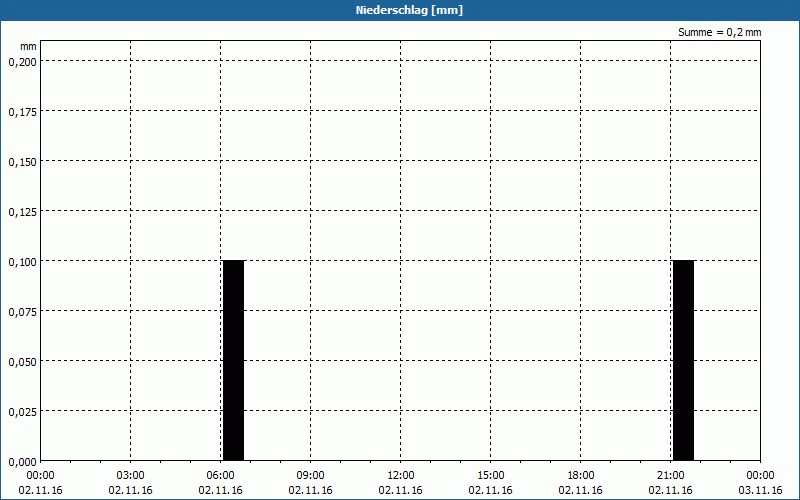Select the 06:00 time axis label
Image resolution: width=800 pixels, height=500 pixels.
coord(220,475)
